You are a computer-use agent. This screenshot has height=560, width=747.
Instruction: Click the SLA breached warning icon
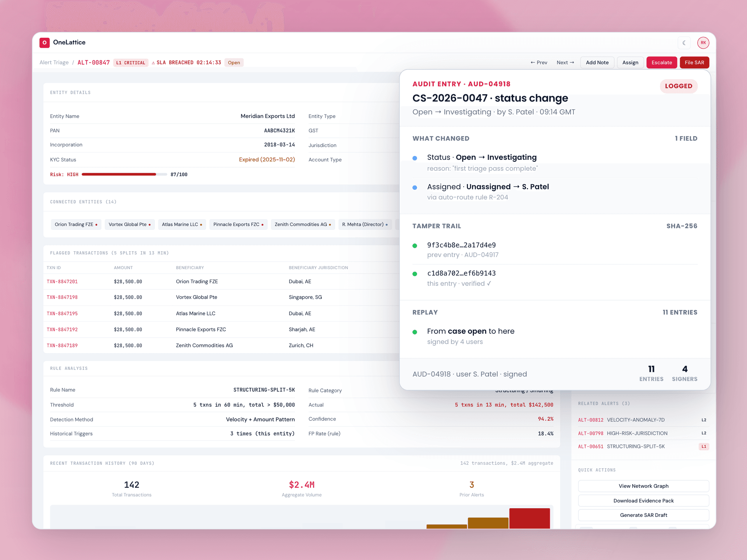click(x=153, y=63)
